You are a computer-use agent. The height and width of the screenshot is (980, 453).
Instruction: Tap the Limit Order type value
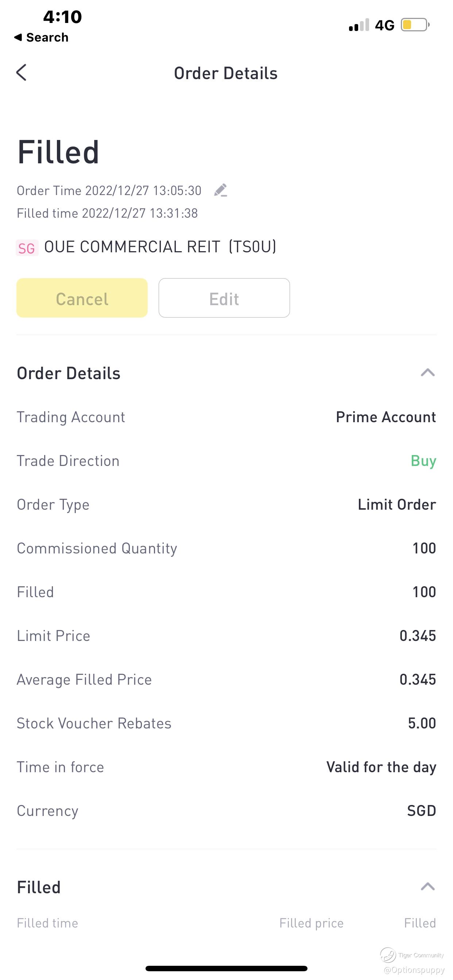click(397, 505)
